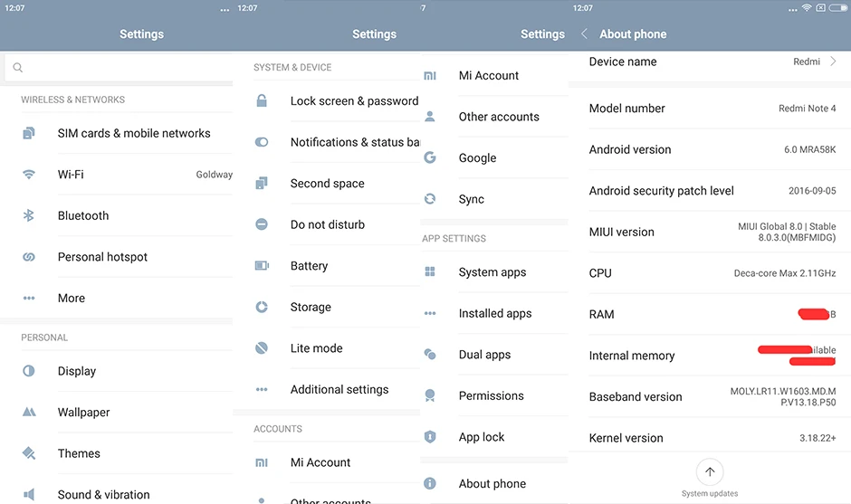851x504 pixels.
Task: Open Sync label
Action: (471, 199)
